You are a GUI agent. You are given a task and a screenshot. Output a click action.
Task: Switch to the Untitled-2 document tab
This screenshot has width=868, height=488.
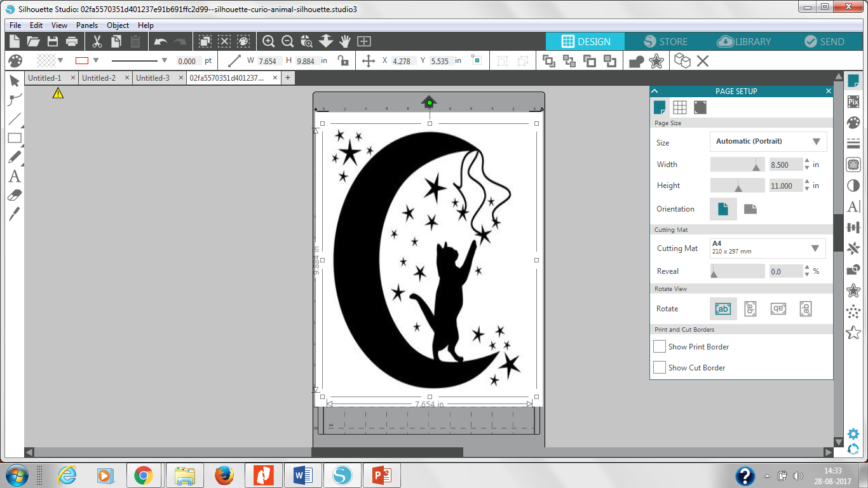100,78
